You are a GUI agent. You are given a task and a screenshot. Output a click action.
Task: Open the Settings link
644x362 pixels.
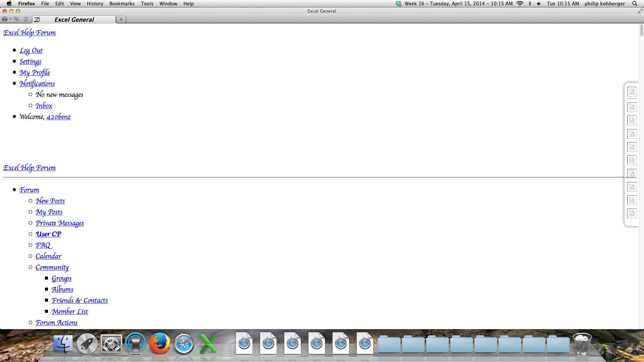(x=30, y=61)
